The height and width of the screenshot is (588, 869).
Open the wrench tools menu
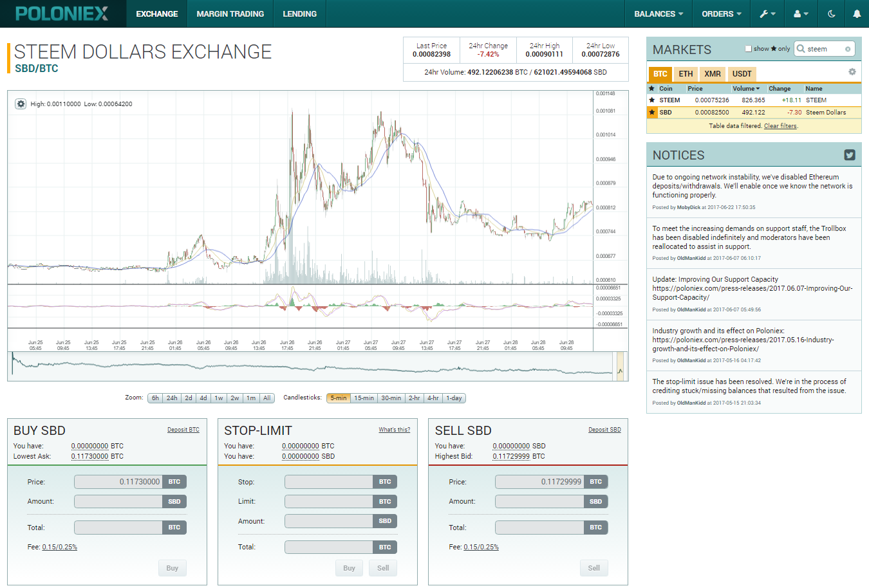point(767,14)
